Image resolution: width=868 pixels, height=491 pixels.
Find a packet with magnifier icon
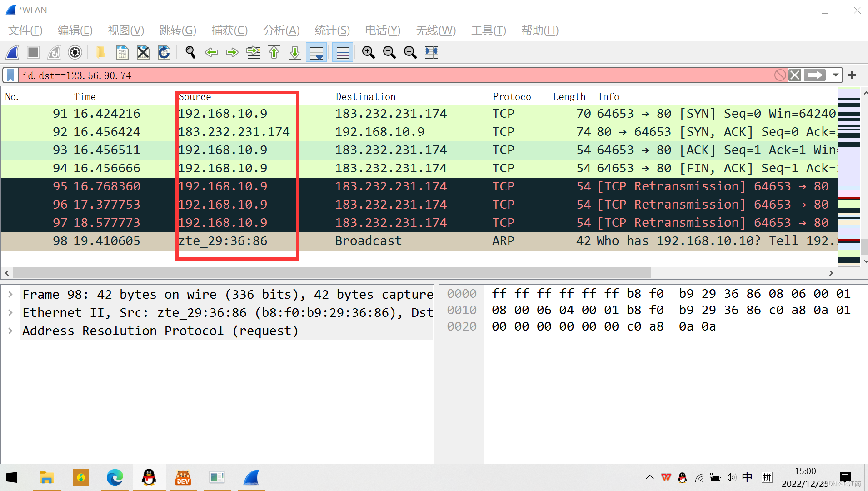pos(190,52)
